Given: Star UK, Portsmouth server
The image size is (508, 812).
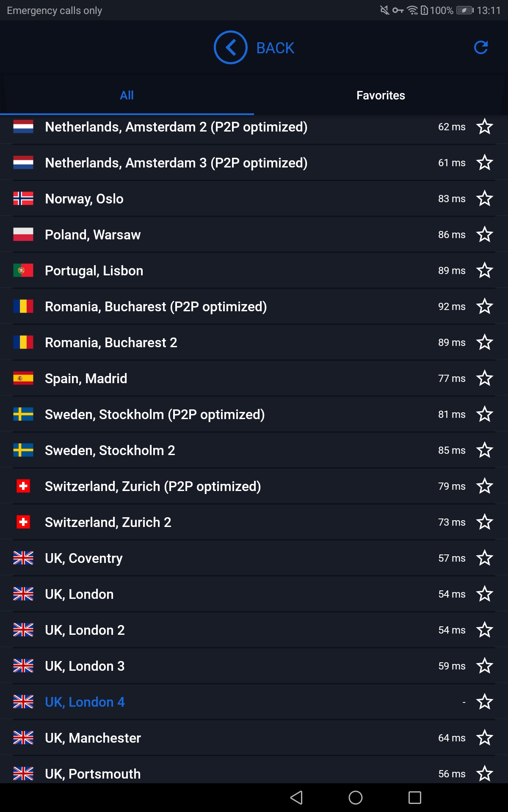Looking at the screenshot, I should (x=485, y=774).
